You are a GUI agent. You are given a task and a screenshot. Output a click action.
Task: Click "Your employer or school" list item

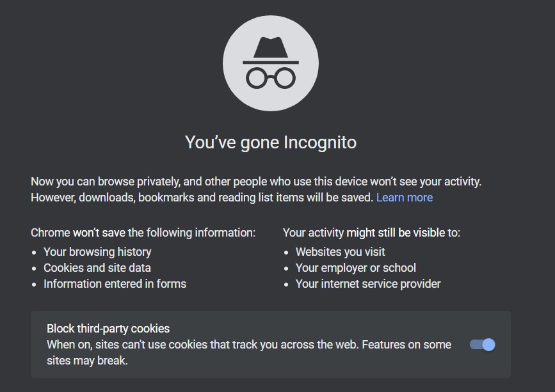click(356, 268)
